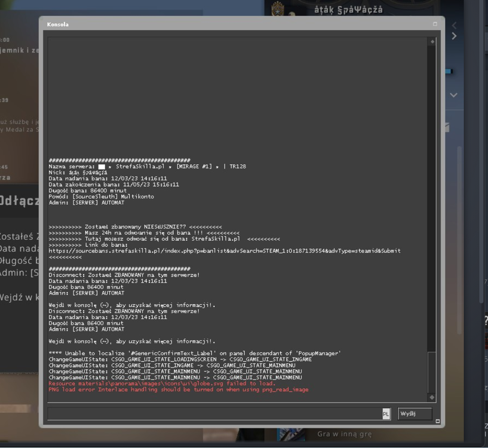Submit the command with the Wyślij button
488x448 pixels.
[415, 414]
